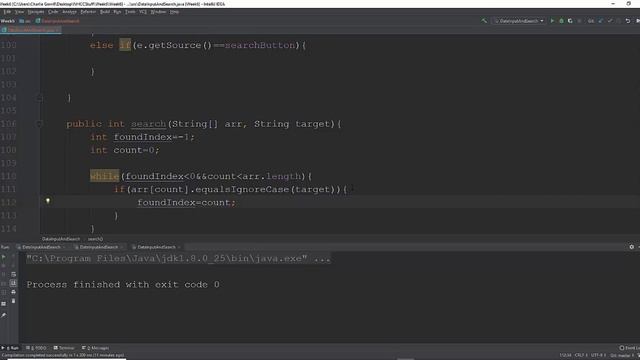Click the 'Process finished with exit code 0' text
This screenshot has width=640, height=360.
(123, 284)
